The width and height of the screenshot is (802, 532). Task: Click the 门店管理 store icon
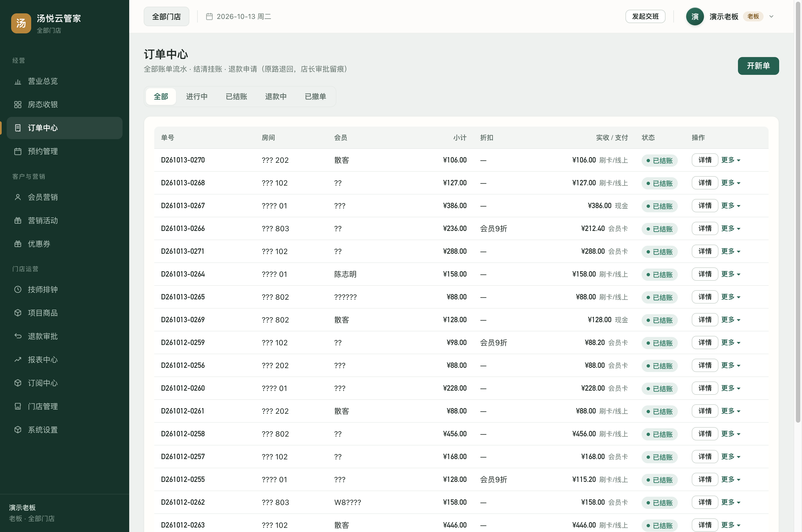[18, 407]
